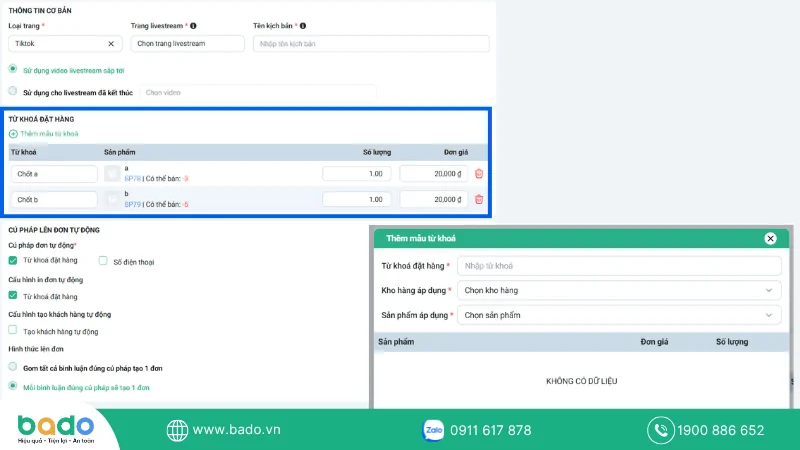Screen dimensions: 800x450
Task: Click product a thumbnail image
Action: tap(112, 173)
